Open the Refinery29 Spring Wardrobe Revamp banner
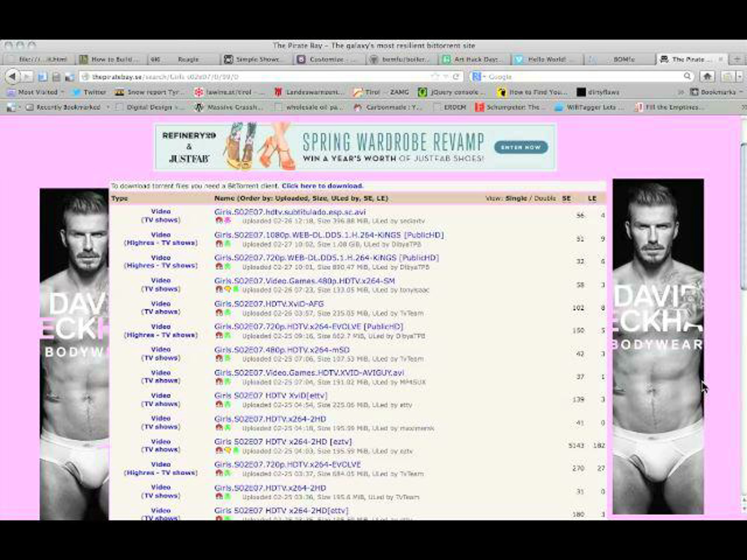This screenshot has width=747, height=560. click(355, 147)
